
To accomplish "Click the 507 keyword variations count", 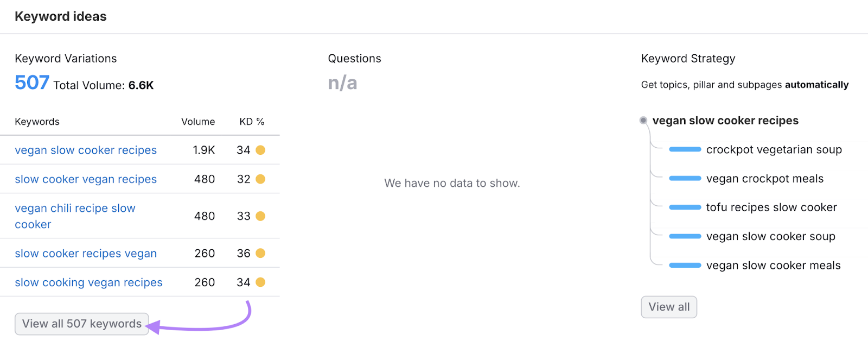I will tap(32, 83).
